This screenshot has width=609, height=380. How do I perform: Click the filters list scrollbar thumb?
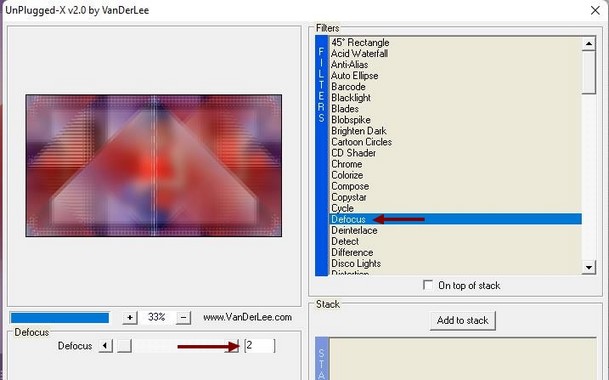[589, 72]
